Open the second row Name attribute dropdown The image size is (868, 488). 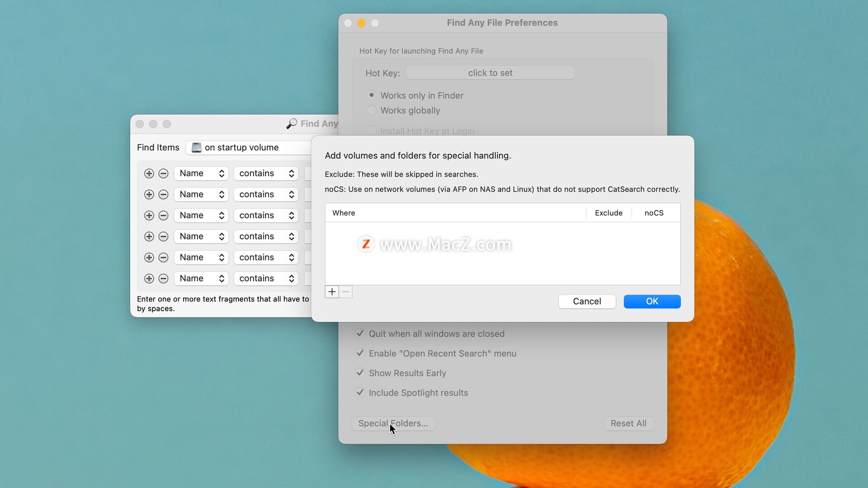(201, 194)
